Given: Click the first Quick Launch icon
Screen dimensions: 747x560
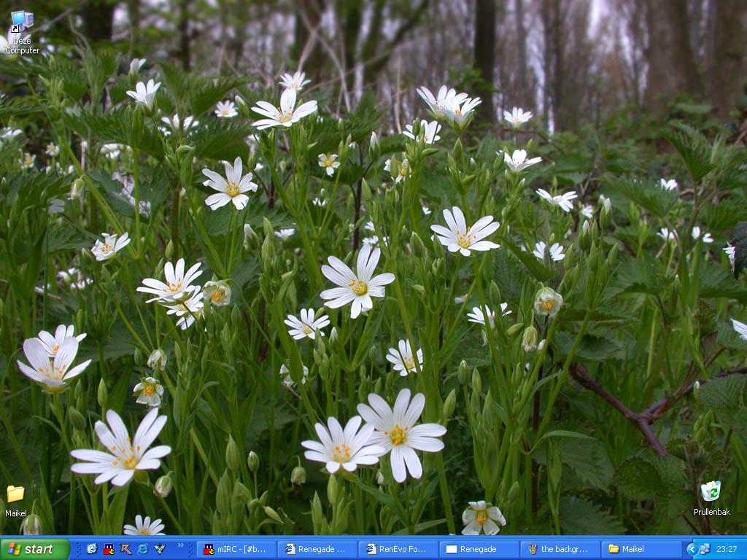Looking at the screenshot, I should [92, 549].
